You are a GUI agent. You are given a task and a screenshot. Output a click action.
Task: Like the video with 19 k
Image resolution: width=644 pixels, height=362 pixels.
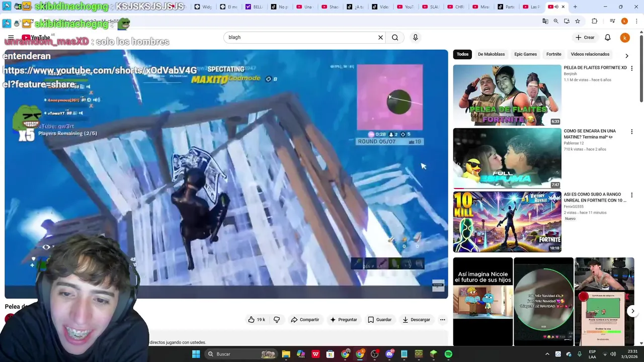(257, 320)
